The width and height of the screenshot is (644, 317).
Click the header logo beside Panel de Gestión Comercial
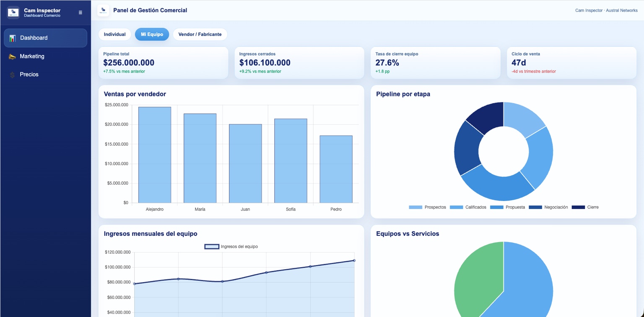tap(103, 10)
